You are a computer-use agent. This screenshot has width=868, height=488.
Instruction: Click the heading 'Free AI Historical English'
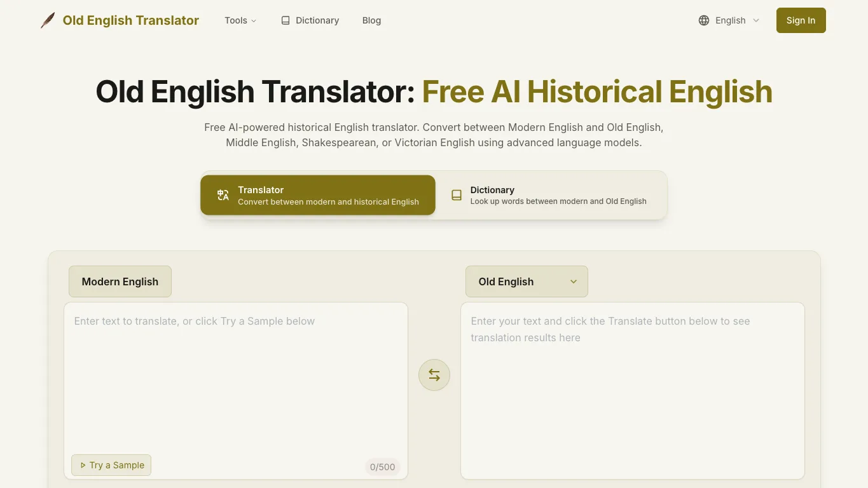(x=597, y=91)
